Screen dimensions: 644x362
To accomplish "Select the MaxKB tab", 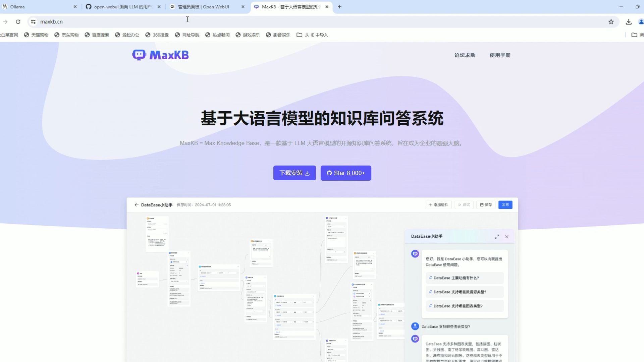I will tap(291, 7).
